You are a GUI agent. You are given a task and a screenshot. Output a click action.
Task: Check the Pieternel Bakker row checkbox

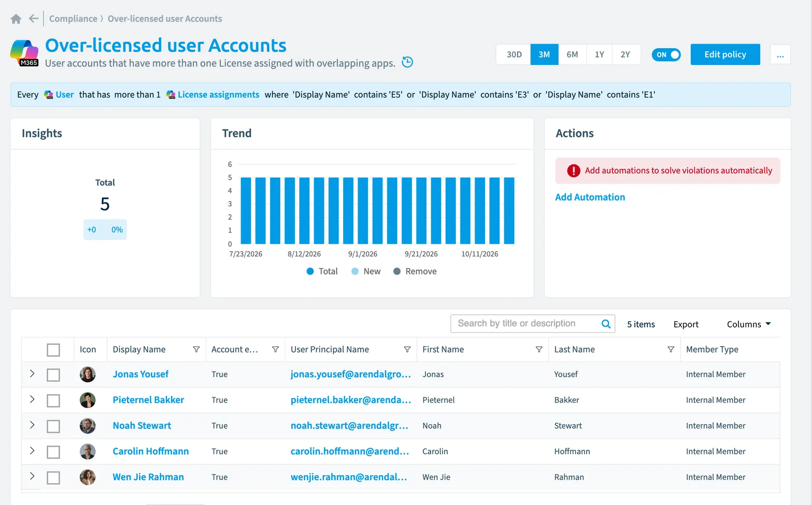pos(53,400)
